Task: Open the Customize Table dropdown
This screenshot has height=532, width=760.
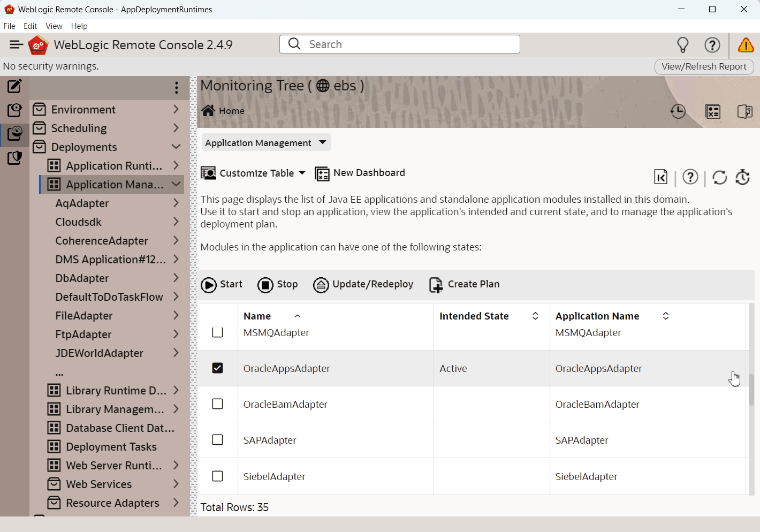Action: tap(253, 173)
